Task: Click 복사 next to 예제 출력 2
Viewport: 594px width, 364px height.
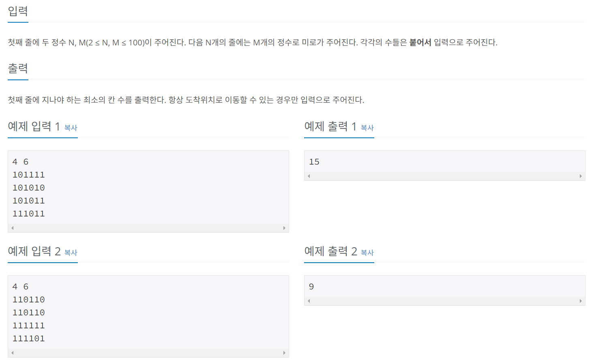Action: (x=367, y=253)
